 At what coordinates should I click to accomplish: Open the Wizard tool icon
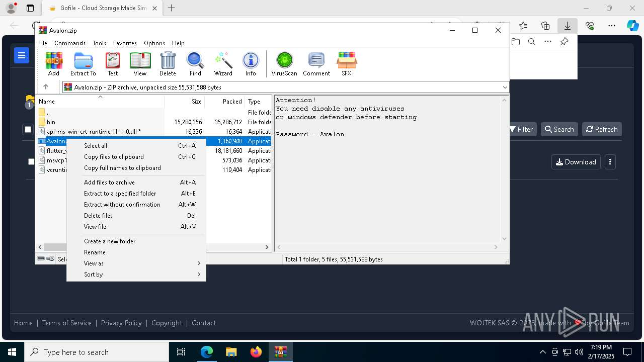223,64
